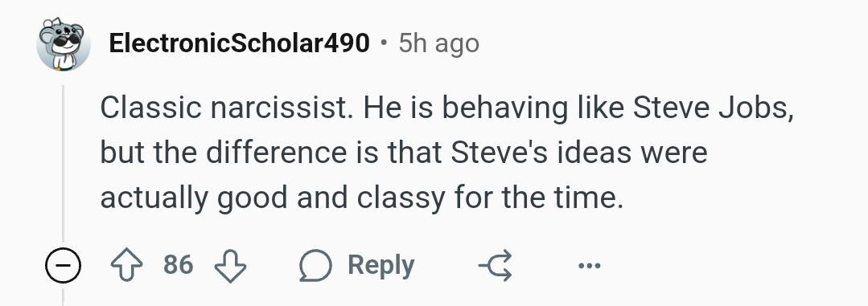Click the line 'but the difference is that'
The width and height of the screenshot is (868, 306).
click(x=273, y=153)
